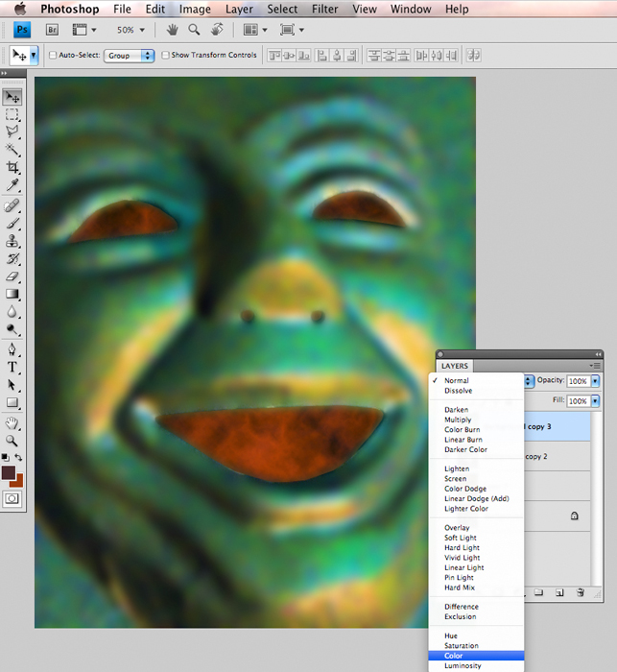Select the Zoom tool in toolbox
This screenshot has height=672, width=617.
coord(12,441)
